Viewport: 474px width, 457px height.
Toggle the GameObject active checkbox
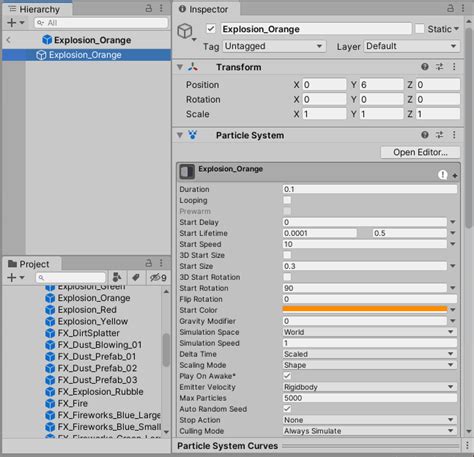click(x=211, y=29)
